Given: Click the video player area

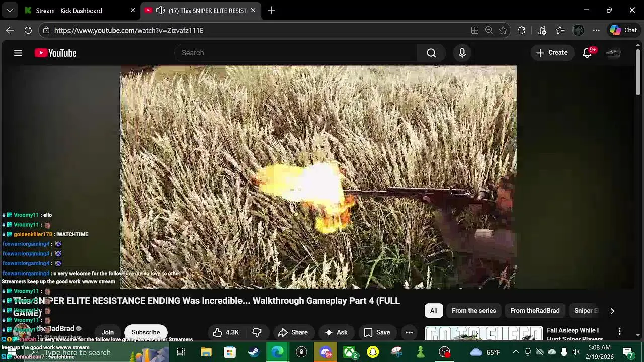Looking at the screenshot, I should pyautogui.click(x=318, y=177).
